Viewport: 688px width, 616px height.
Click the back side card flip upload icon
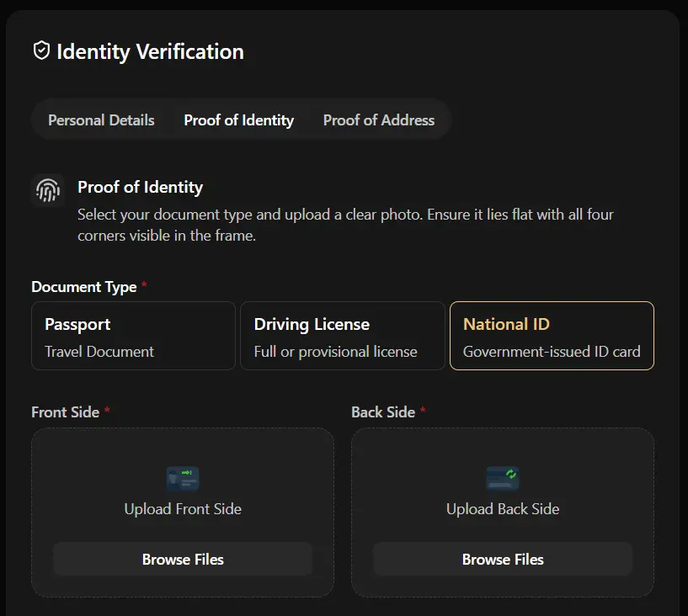pos(503,478)
